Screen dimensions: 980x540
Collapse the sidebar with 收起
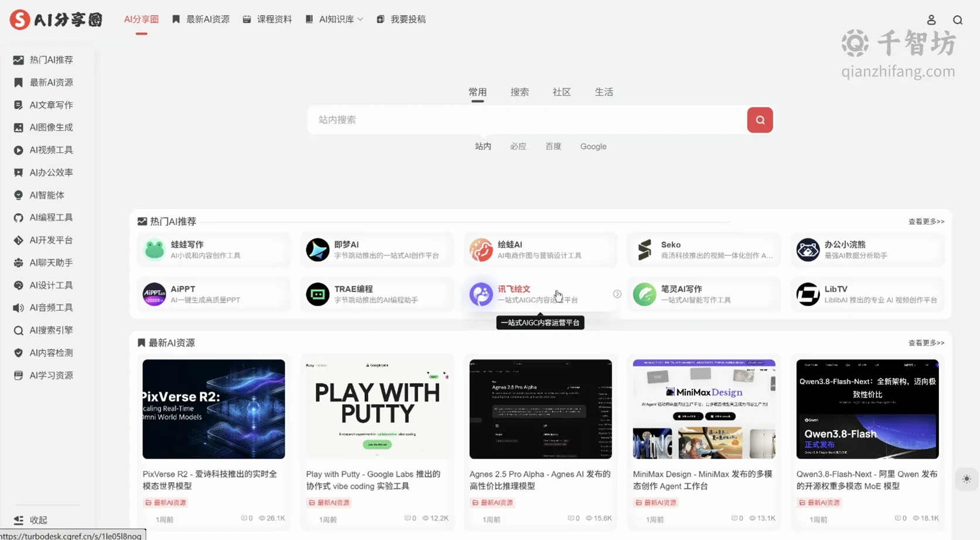click(30, 520)
